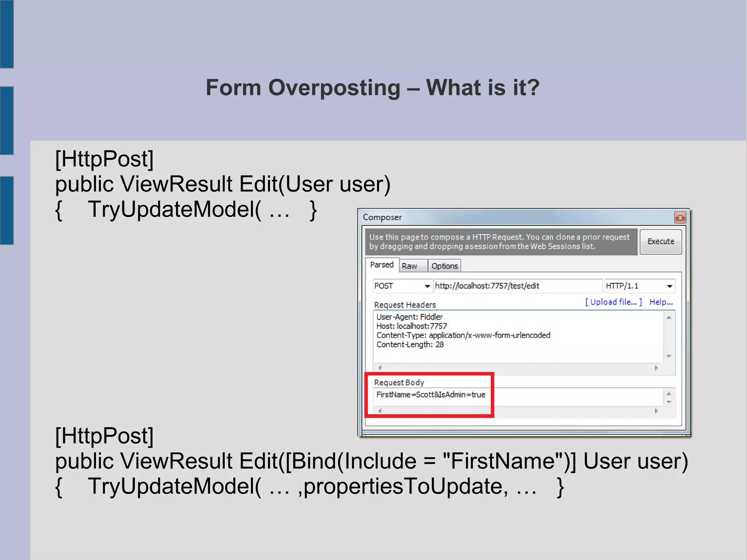Click the Composer title bar text

pyautogui.click(x=382, y=217)
